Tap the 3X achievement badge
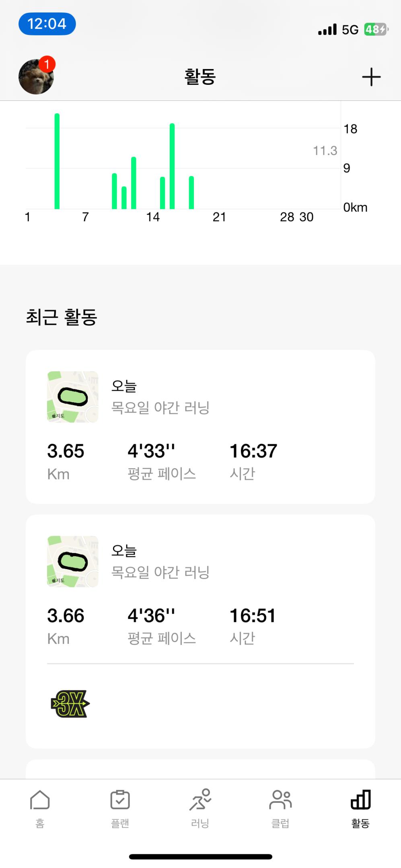The image size is (401, 868). click(x=70, y=704)
